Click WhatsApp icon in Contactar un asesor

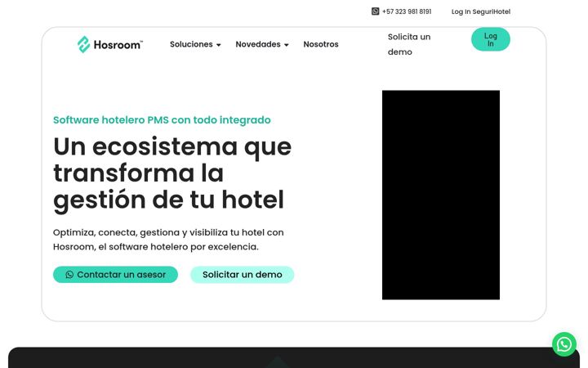click(69, 275)
